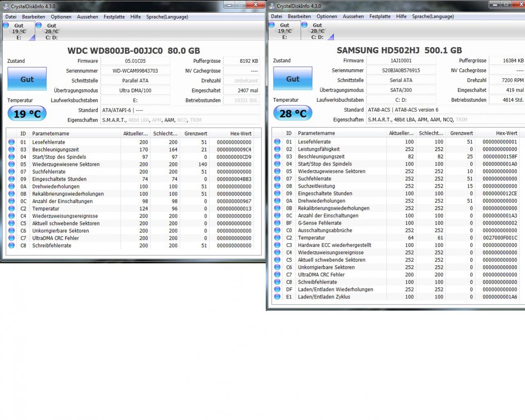
Task: Click status orb for Start/Stop des Spindels in WDC list
Action: tap(11, 157)
